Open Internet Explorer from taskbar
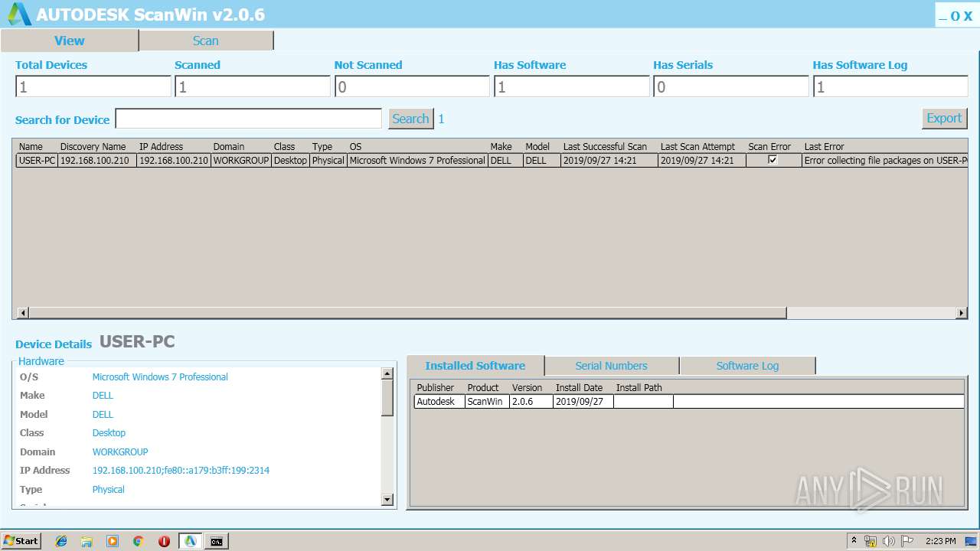980x551 pixels. (x=61, y=541)
